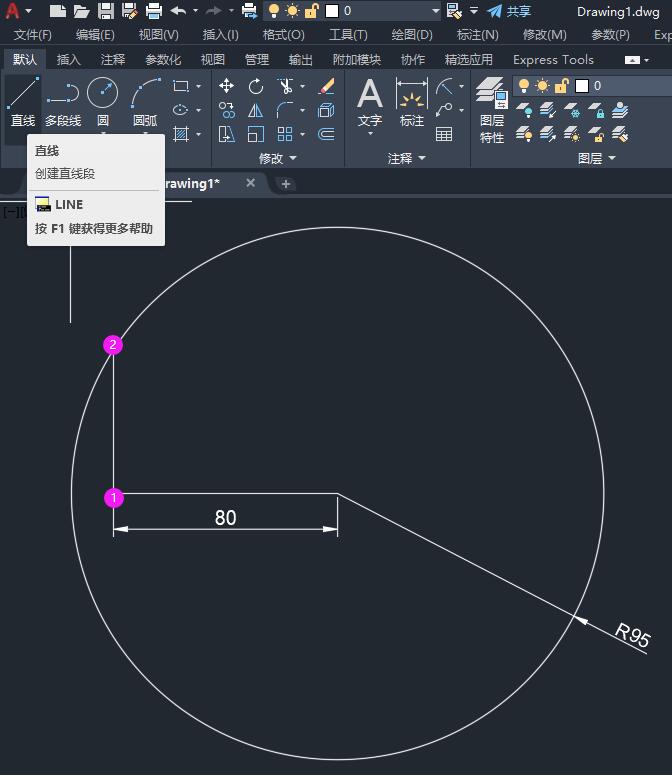Screen dimensions: 672x775
Task: Activate the Move tool
Action: coord(226,86)
